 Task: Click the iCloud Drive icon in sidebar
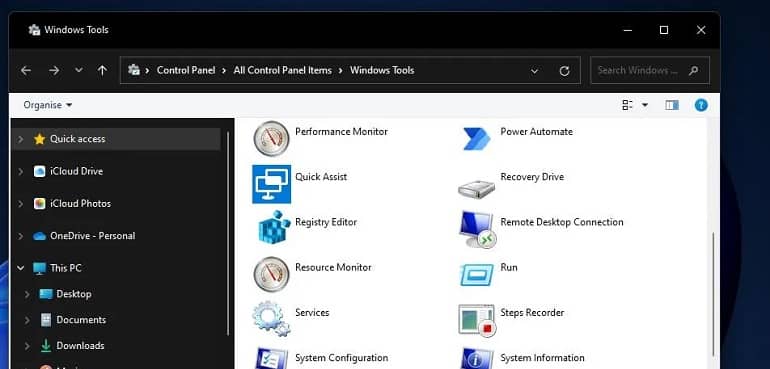pyautogui.click(x=39, y=171)
